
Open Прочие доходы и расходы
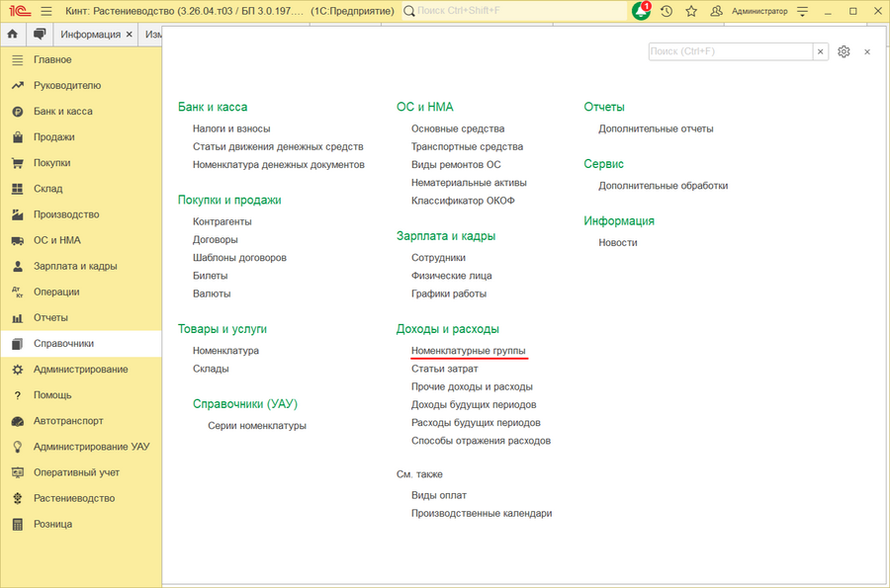coord(472,386)
